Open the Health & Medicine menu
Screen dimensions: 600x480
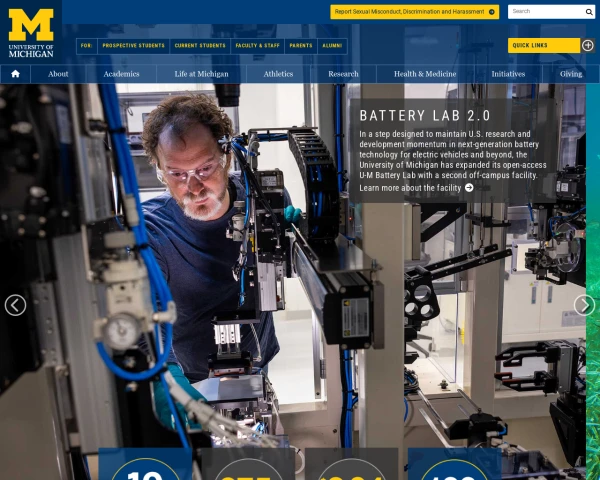(x=425, y=74)
